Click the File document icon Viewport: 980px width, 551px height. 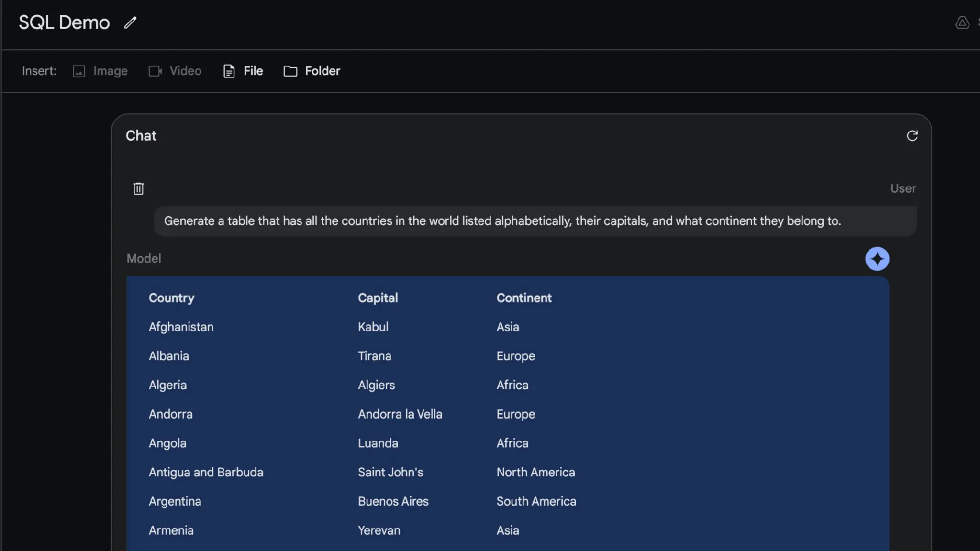pos(229,71)
